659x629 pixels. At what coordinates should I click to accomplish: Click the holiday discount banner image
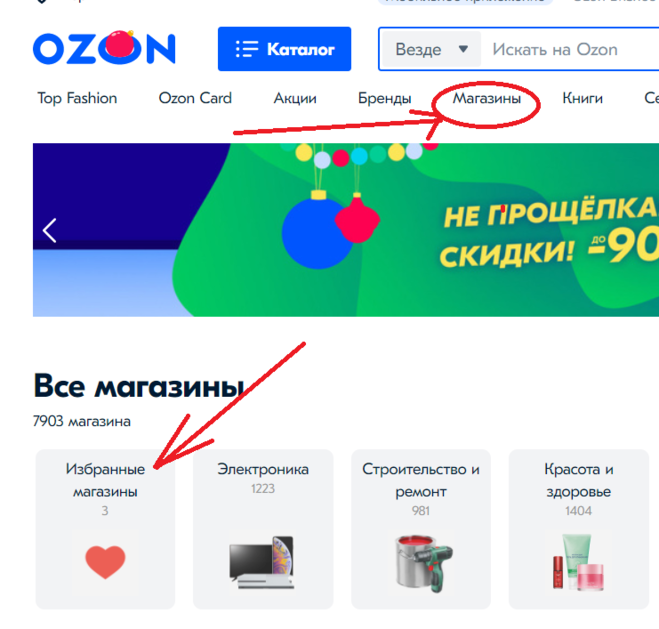tap(346, 230)
